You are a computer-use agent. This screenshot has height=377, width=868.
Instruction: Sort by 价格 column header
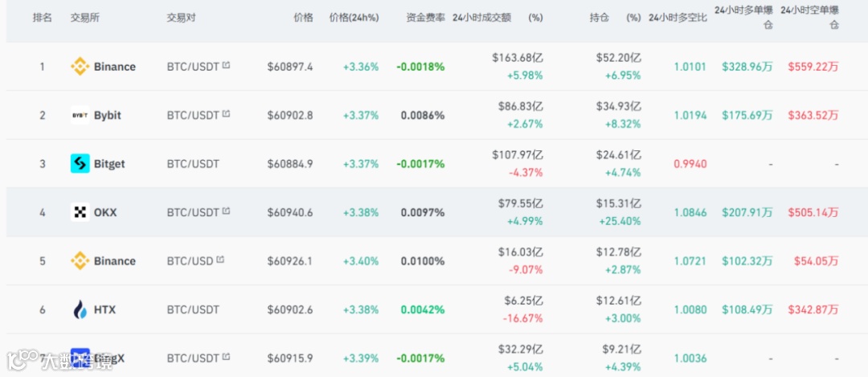pyautogui.click(x=303, y=18)
